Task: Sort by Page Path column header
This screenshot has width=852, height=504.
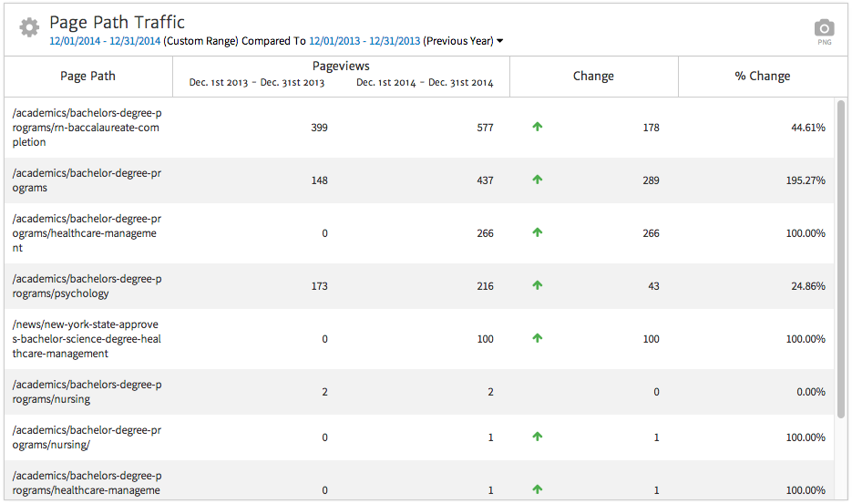Action: point(87,77)
